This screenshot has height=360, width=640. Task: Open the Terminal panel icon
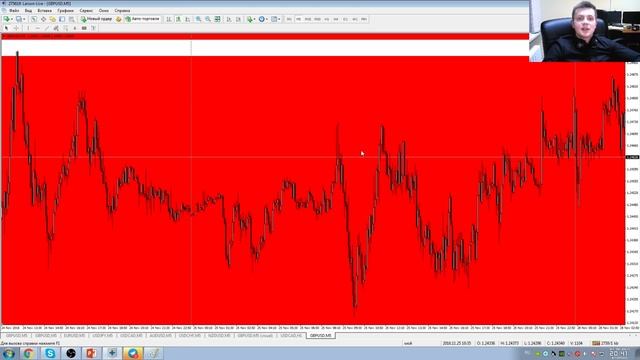click(62, 19)
